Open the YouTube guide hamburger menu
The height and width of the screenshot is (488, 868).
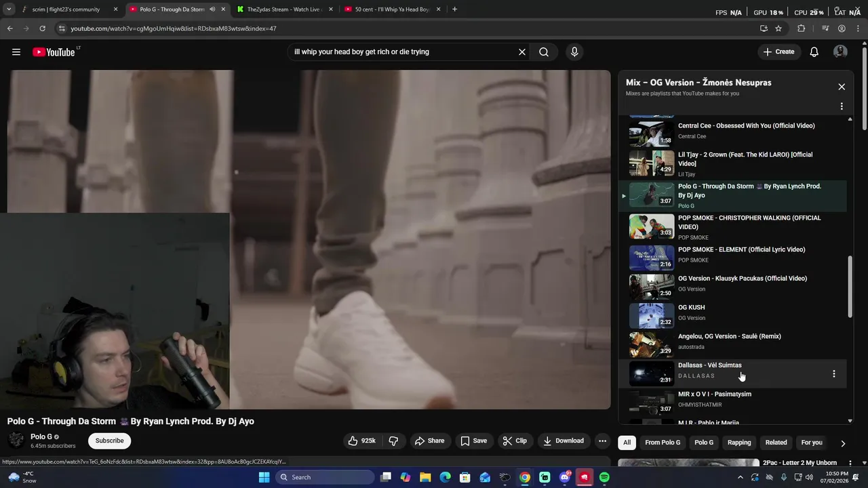[x=16, y=52]
